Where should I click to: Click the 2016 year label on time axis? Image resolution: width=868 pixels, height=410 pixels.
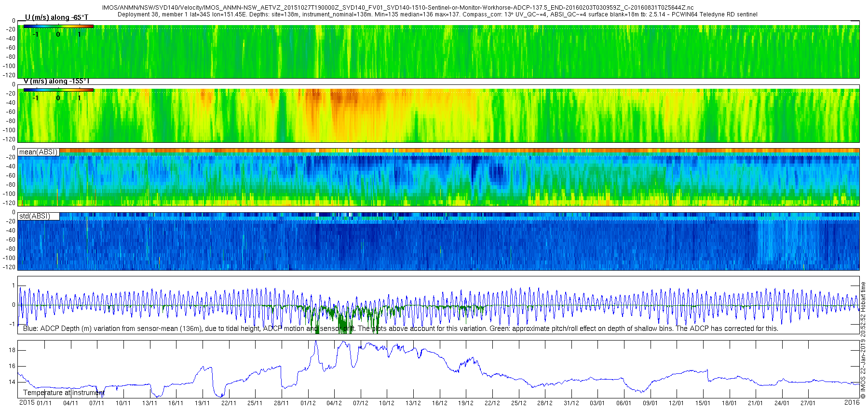[852, 402]
